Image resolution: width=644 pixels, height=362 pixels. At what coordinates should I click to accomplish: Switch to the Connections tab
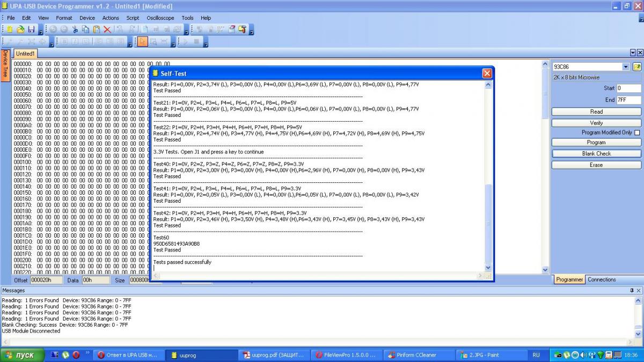point(602,279)
